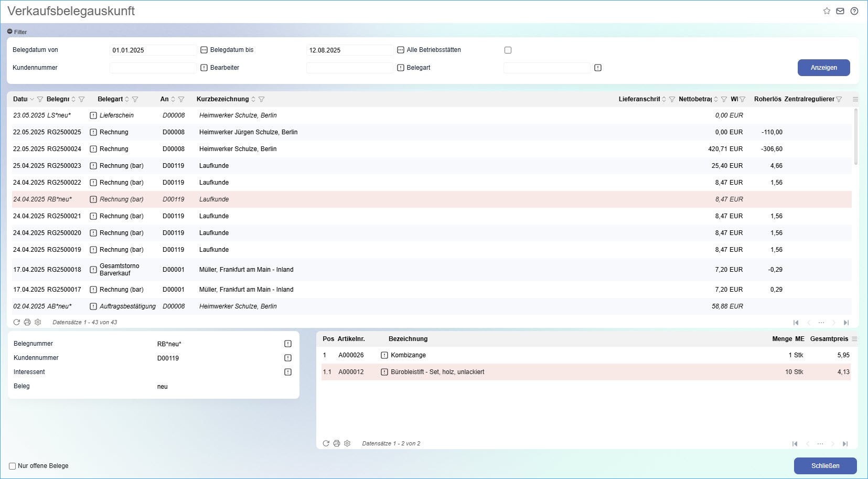This screenshot has width=868, height=479.
Task: Sort by the An column arrows
Action: pos(173,99)
